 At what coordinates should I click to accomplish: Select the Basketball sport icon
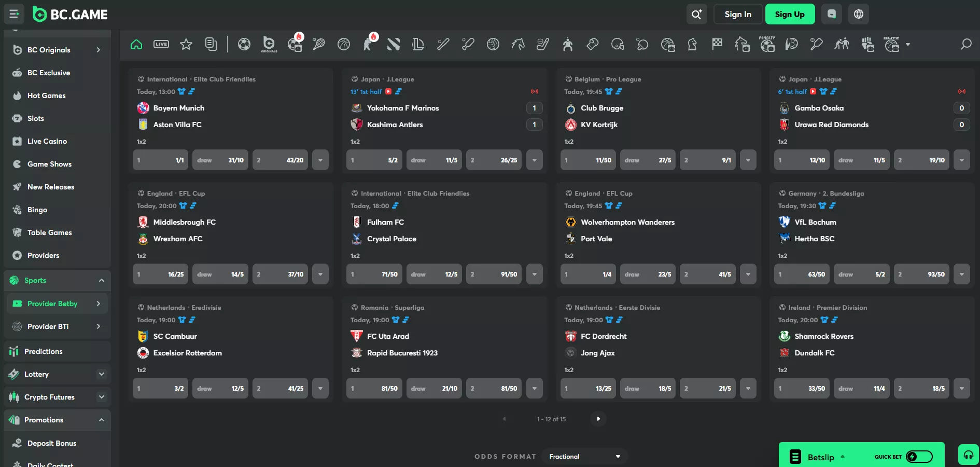[344, 45]
